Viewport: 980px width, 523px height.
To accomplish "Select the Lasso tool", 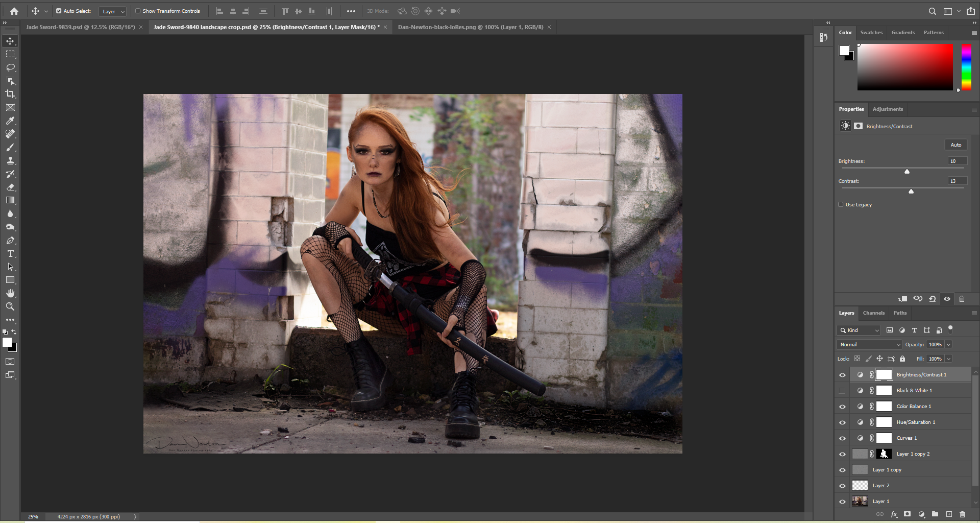I will point(10,67).
